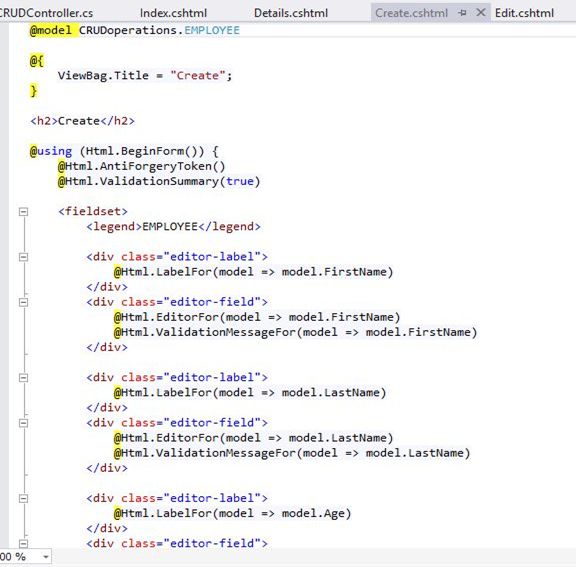Click the EMPLOYEE model type name
This screenshot has width=576, height=567.
click(212, 30)
